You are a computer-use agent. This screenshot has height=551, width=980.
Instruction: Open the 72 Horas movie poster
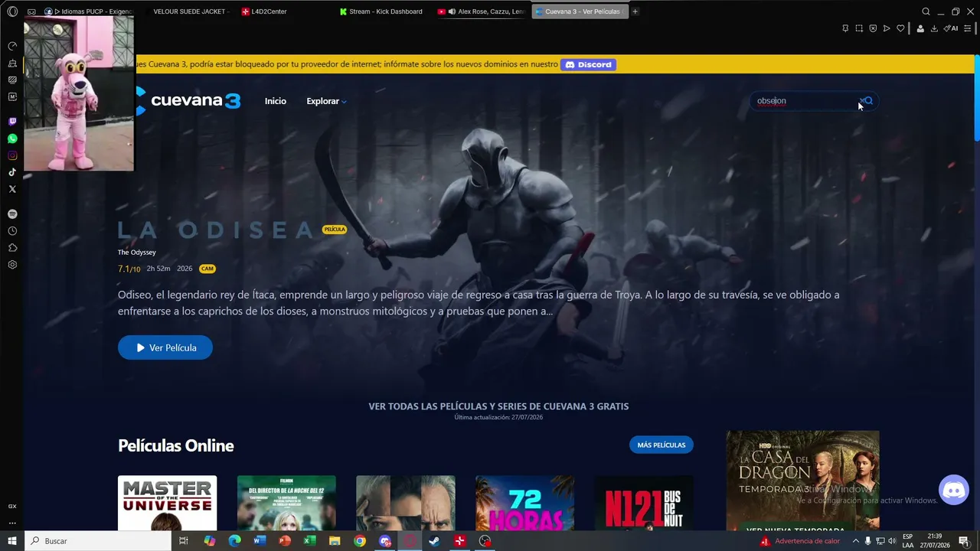(x=524, y=503)
